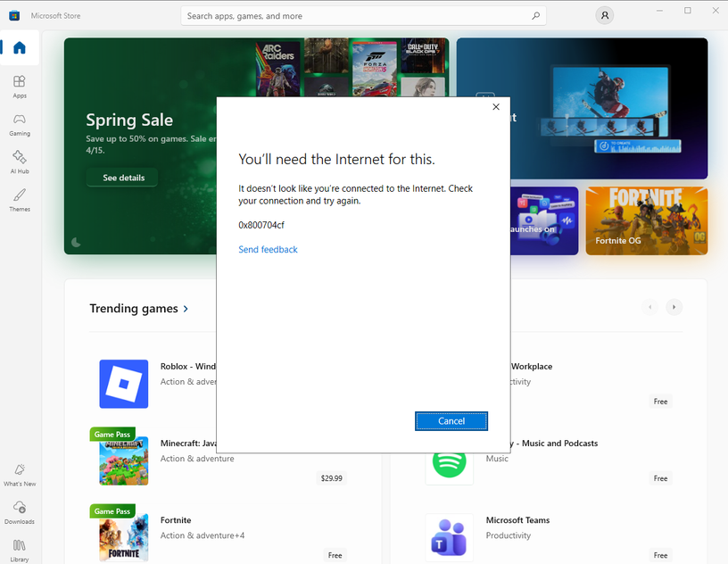
Task: Close the Internet error dialog with X
Action: (x=496, y=107)
